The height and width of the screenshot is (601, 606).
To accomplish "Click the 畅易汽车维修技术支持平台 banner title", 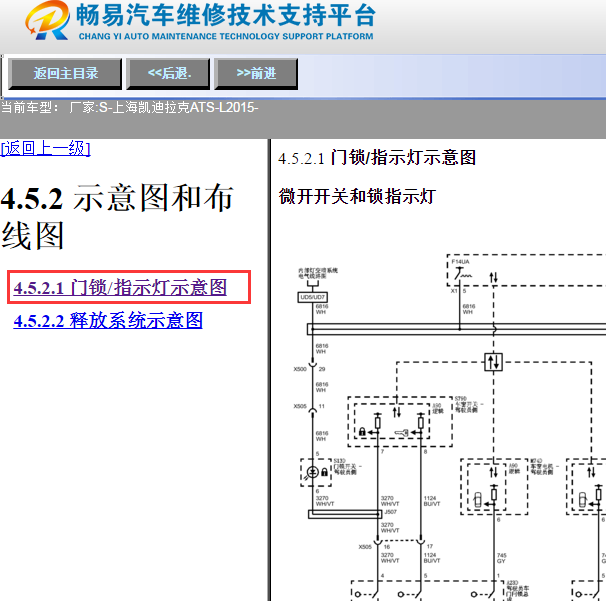I will (226, 15).
